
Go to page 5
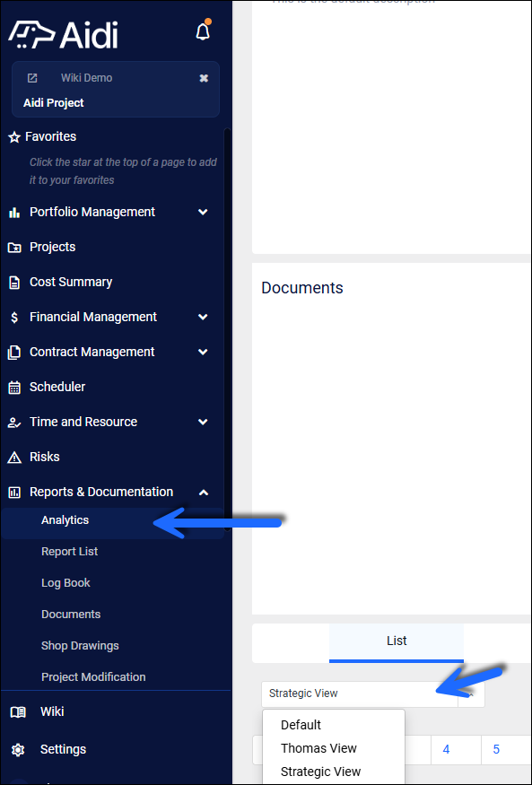tap(496, 749)
